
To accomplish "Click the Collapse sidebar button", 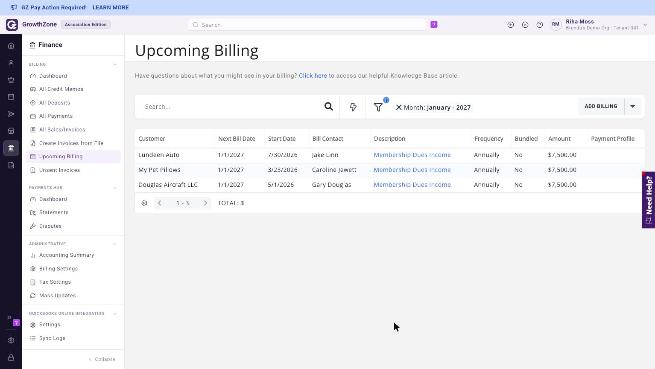I will pos(102,359).
